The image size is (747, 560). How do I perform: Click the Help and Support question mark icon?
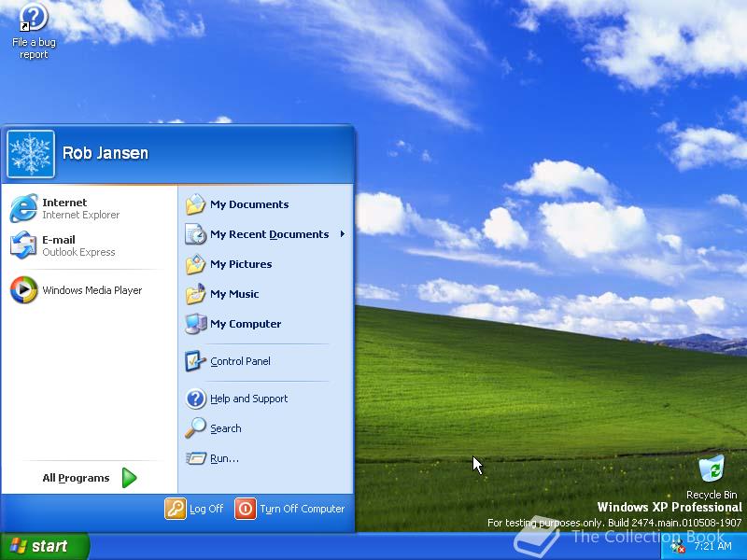[195, 399]
